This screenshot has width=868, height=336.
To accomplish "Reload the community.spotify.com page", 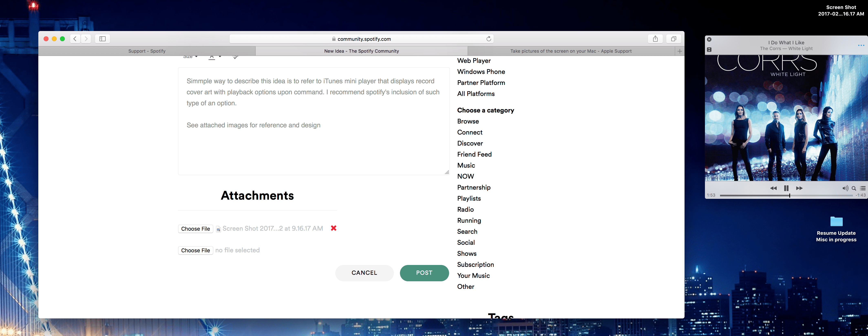I will point(489,39).
